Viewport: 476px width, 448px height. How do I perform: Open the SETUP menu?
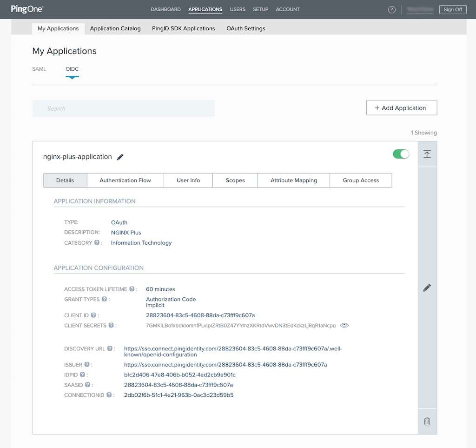pyautogui.click(x=260, y=9)
